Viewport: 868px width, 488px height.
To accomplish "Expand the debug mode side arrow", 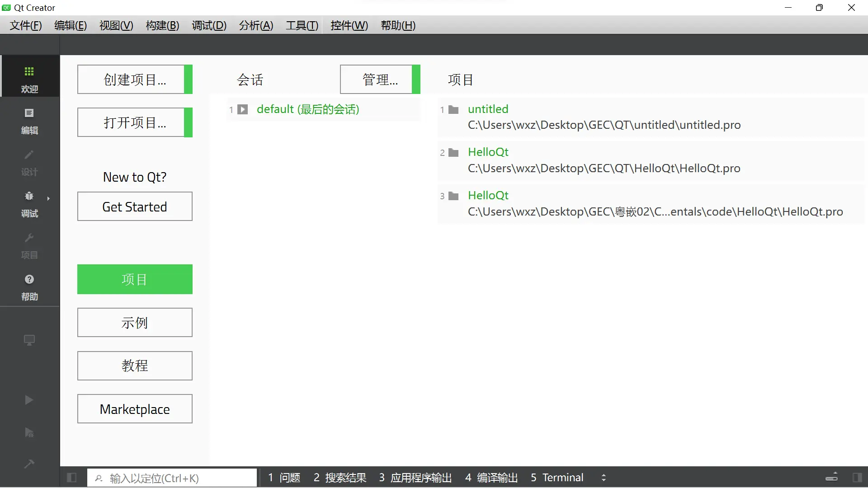I will tap(48, 198).
